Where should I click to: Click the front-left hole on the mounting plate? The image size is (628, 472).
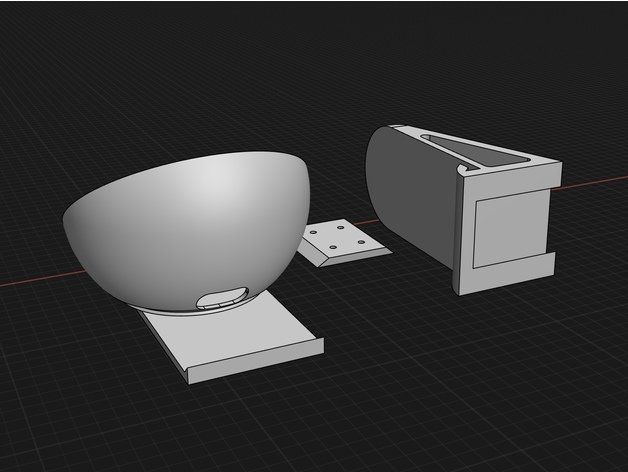[333, 249]
